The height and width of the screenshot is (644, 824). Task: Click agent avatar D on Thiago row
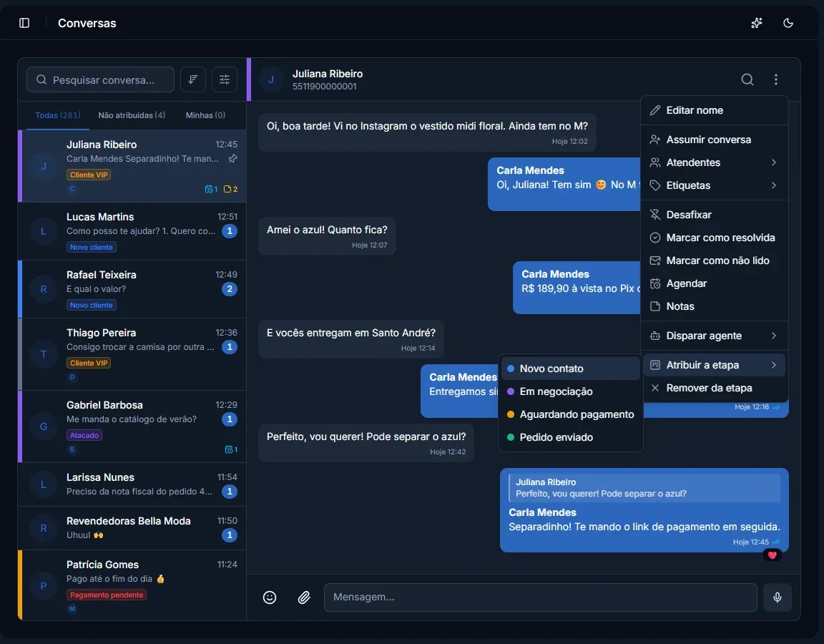72,377
